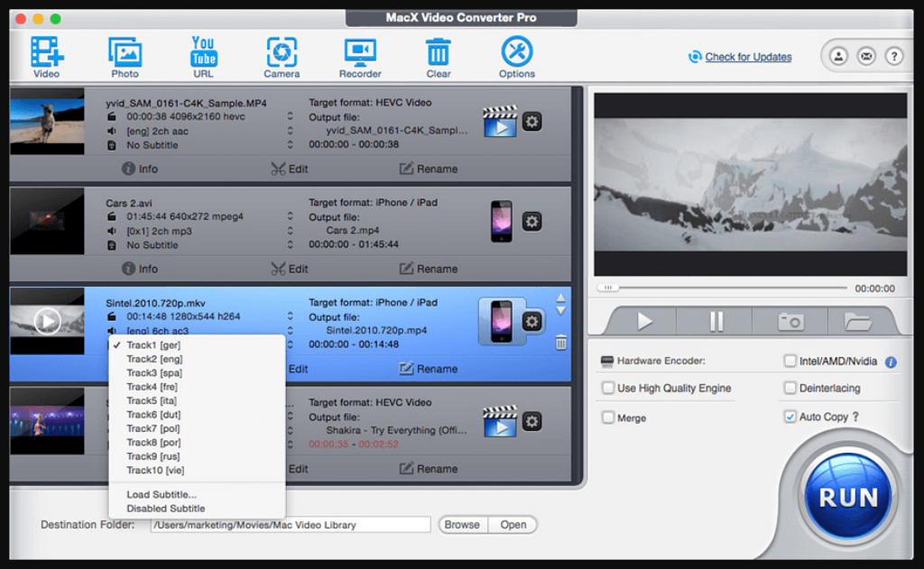Open subtitle selector for Cars 2.avi
This screenshot has width=924, height=569.
tap(290, 245)
